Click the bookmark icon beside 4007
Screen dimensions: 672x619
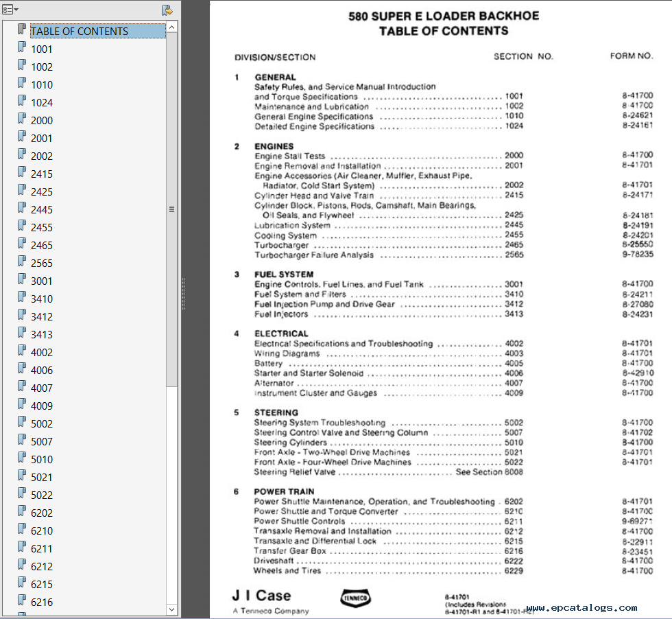pyautogui.click(x=22, y=386)
